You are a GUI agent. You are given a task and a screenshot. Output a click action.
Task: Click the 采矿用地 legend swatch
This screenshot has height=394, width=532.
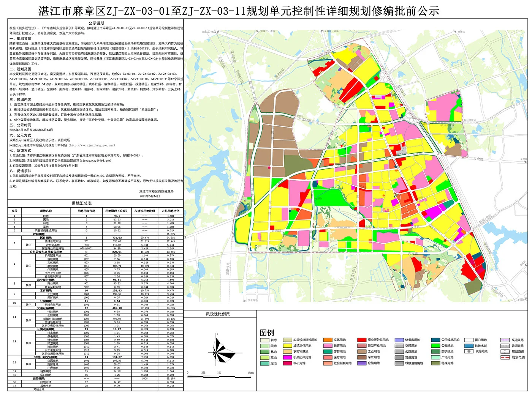[362, 358]
